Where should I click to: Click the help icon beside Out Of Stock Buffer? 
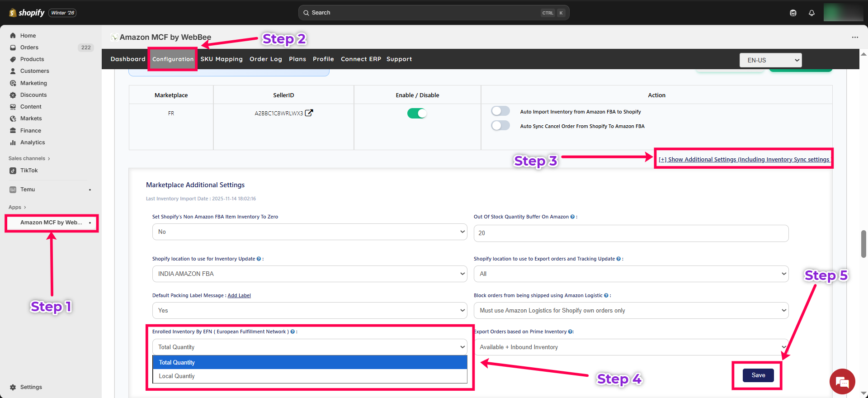tap(572, 217)
